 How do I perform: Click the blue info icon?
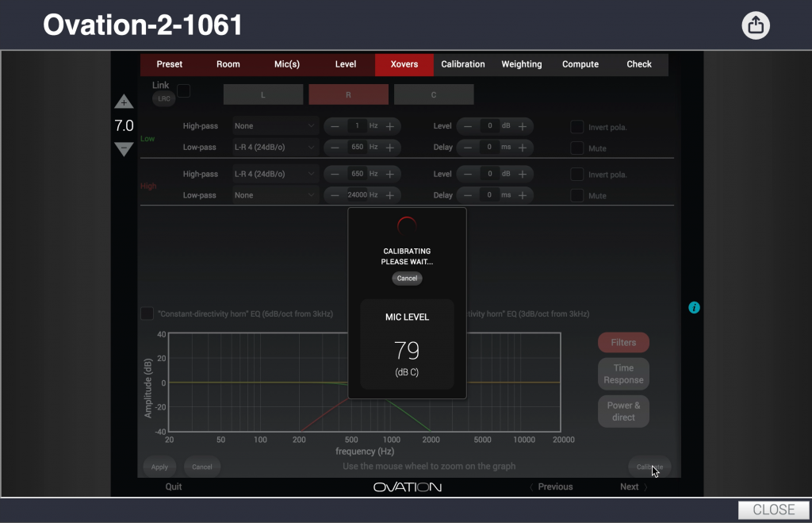pyautogui.click(x=694, y=308)
